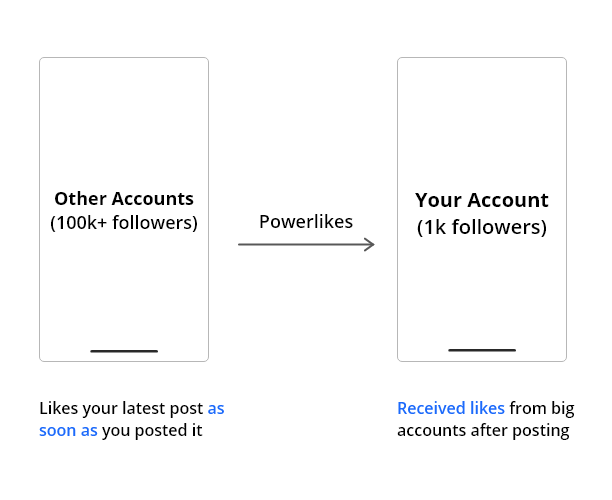Click the word "posting" in the right caption
The image size is (612, 500).
click(x=541, y=431)
